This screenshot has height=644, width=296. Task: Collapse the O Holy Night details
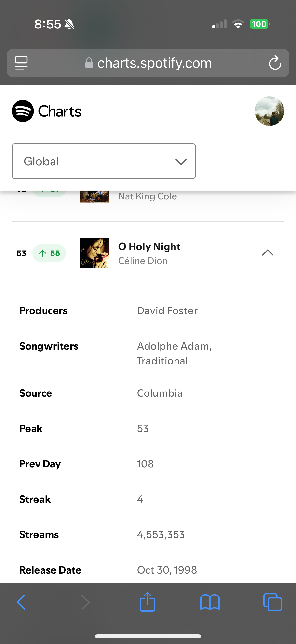tap(268, 253)
